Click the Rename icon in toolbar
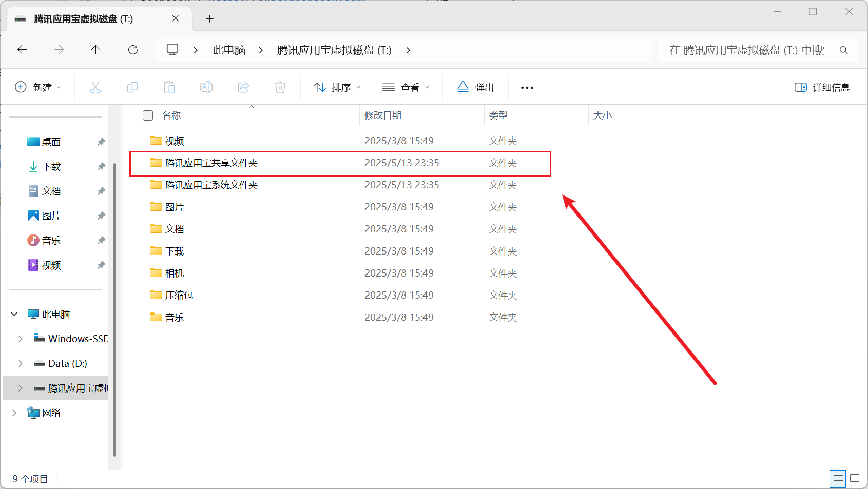The width and height of the screenshot is (868, 489). tap(206, 87)
